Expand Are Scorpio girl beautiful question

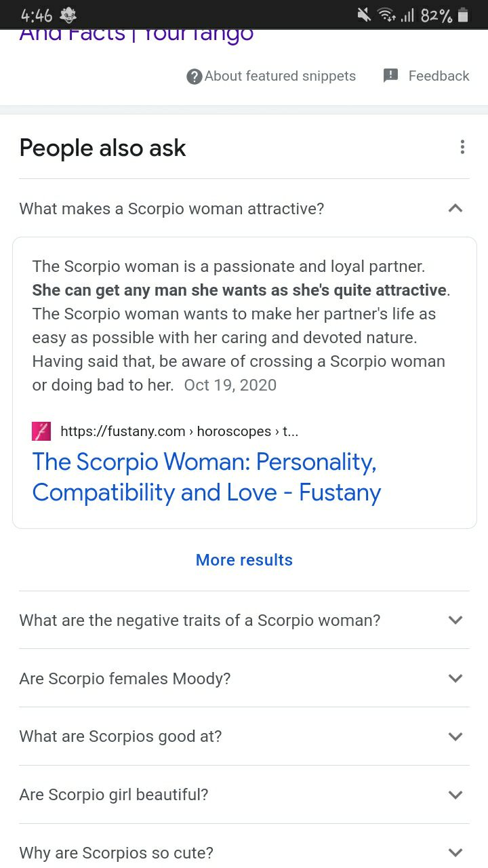tap(244, 795)
